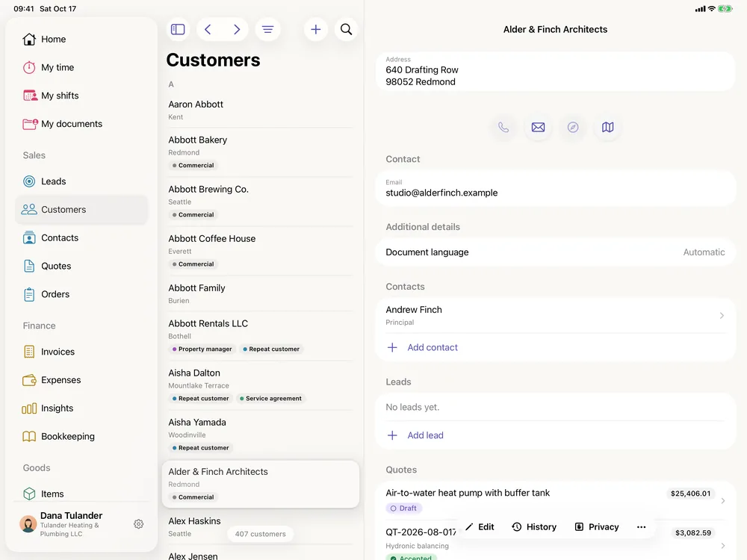747x560 pixels.
Task: Check battery status icon in status bar
Action: (x=725, y=8)
